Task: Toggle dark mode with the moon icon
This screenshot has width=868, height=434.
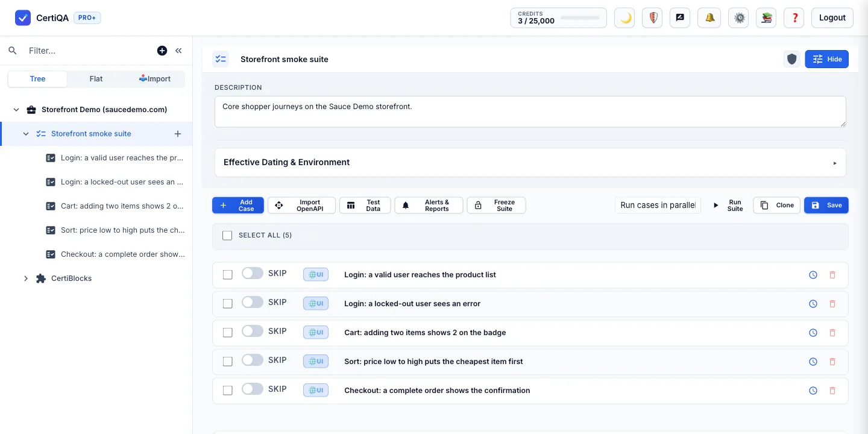Action: pos(624,18)
